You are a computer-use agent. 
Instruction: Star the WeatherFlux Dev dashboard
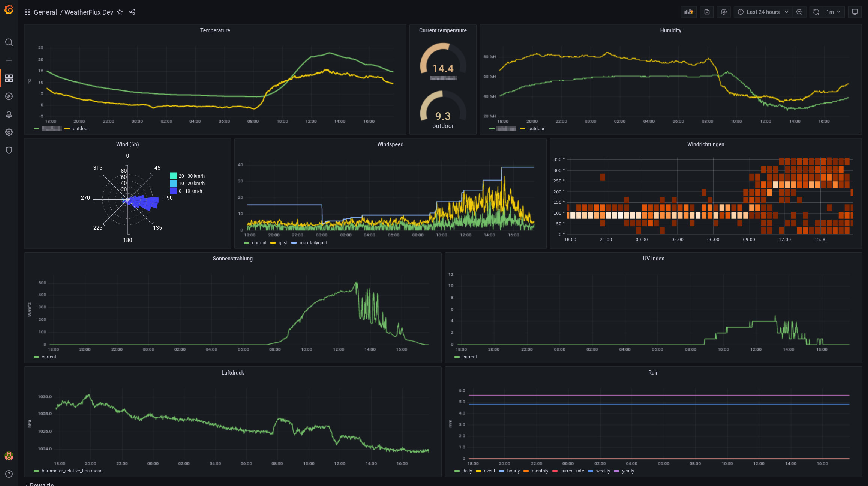120,12
